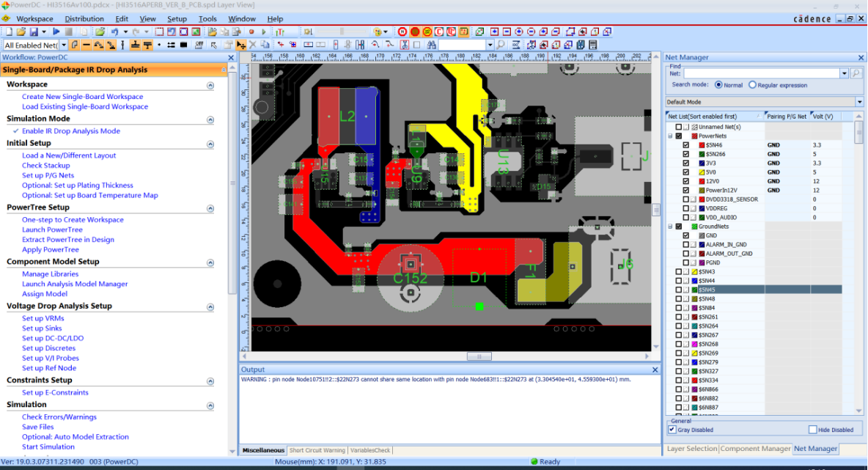Viewport: 868px width, 470px height.
Task: Click the circular zoom in plus icon
Action: pos(519,32)
